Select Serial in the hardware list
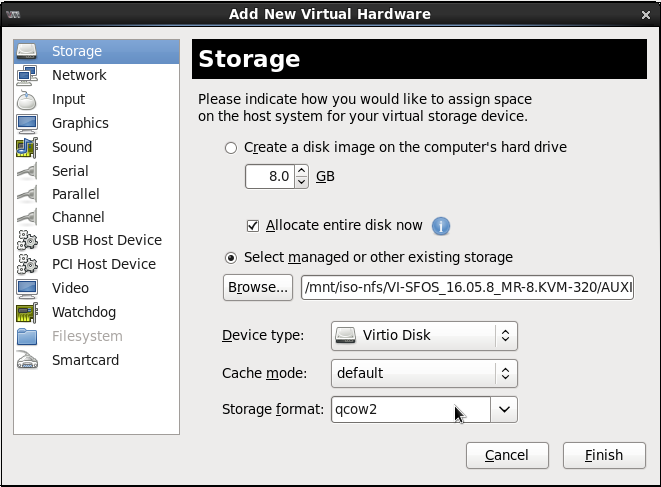The height and width of the screenshot is (487, 661). (70, 171)
